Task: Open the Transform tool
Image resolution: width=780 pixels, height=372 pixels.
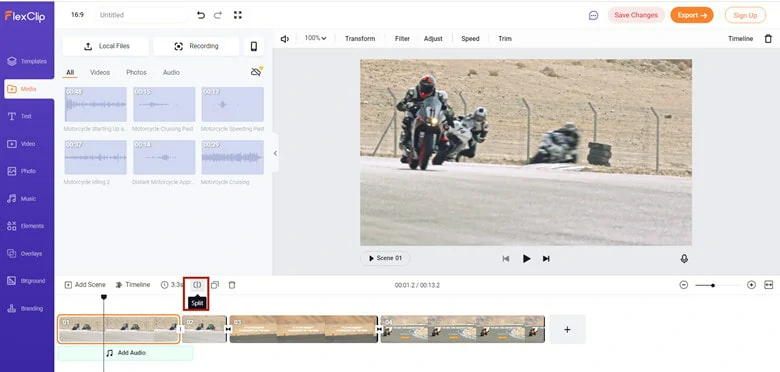Action: pos(360,39)
